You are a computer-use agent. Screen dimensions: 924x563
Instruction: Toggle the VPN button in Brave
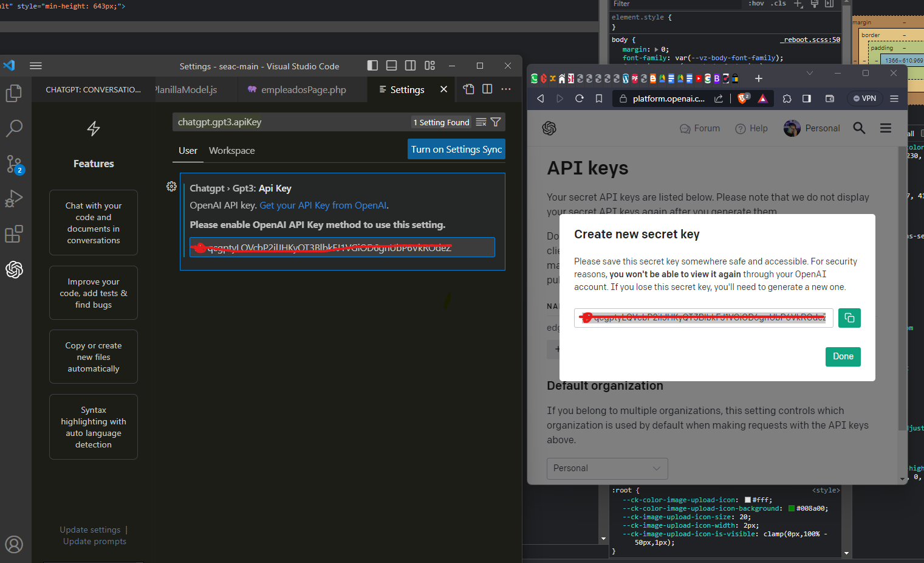[x=865, y=98]
